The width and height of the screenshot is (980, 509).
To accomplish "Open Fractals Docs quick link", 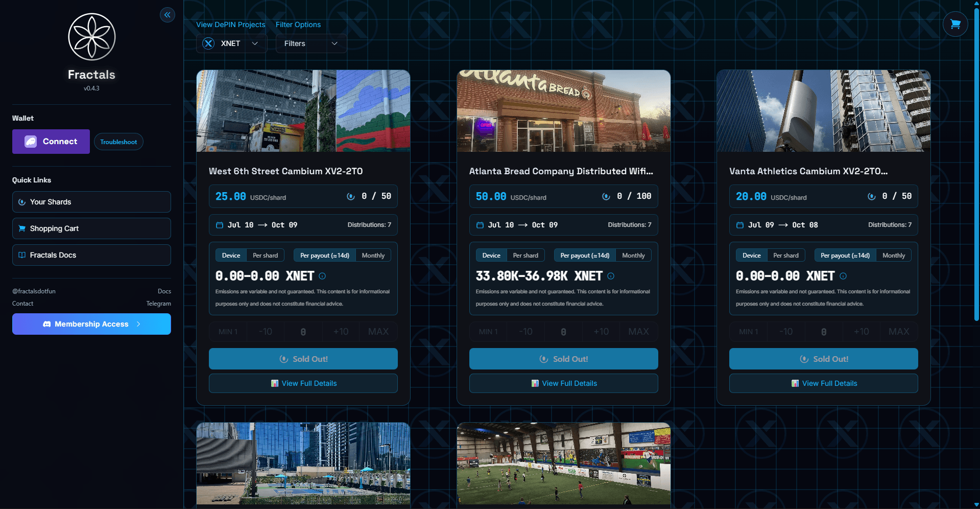I will pyautogui.click(x=91, y=255).
